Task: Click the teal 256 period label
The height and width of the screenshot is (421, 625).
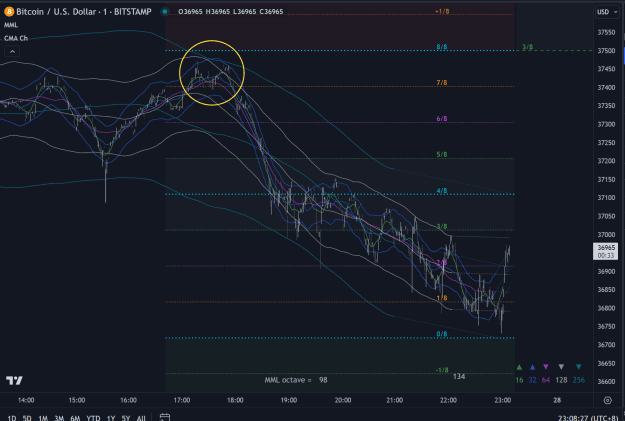Action: point(578,380)
